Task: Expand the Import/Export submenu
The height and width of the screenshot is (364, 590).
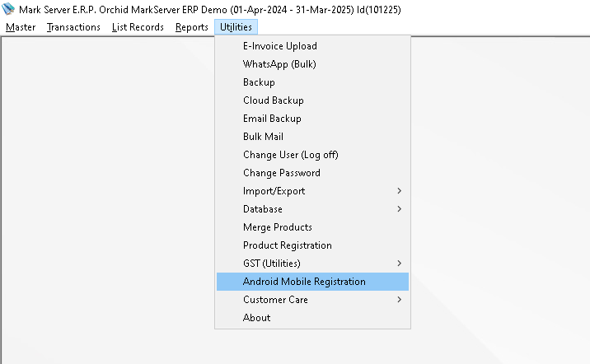Action: [x=312, y=191]
